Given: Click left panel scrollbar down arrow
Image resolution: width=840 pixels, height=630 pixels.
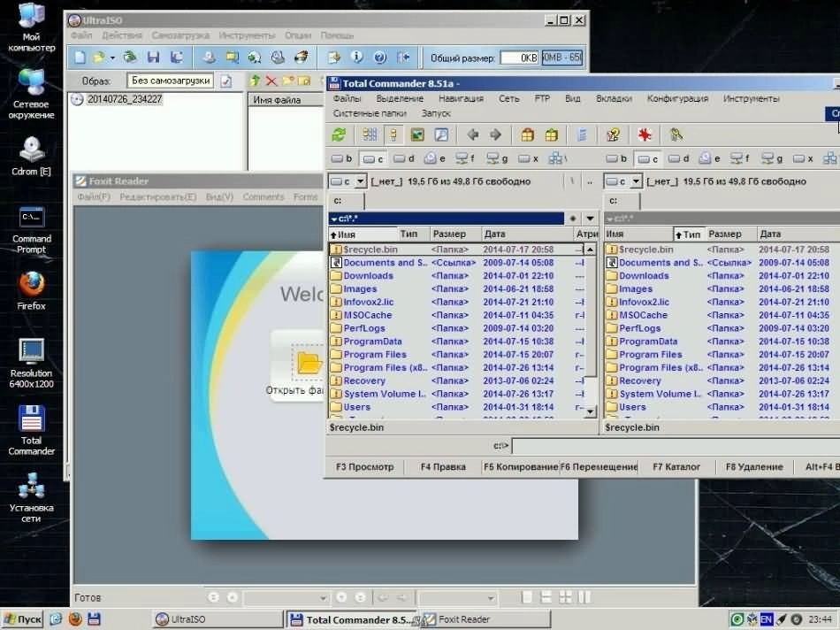Looking at the screenshot, I should (x=590, y=411).
